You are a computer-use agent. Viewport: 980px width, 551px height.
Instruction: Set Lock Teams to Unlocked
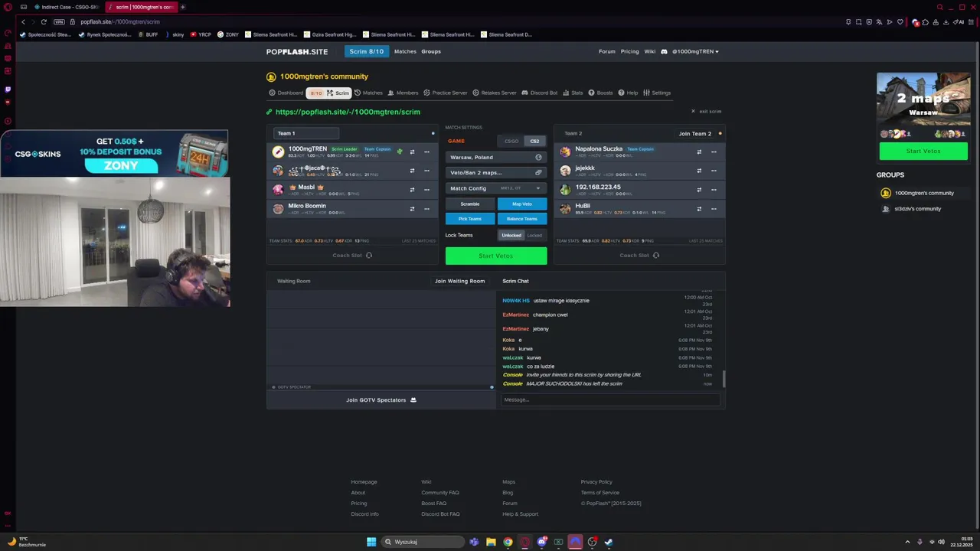(x=511, y=235)
